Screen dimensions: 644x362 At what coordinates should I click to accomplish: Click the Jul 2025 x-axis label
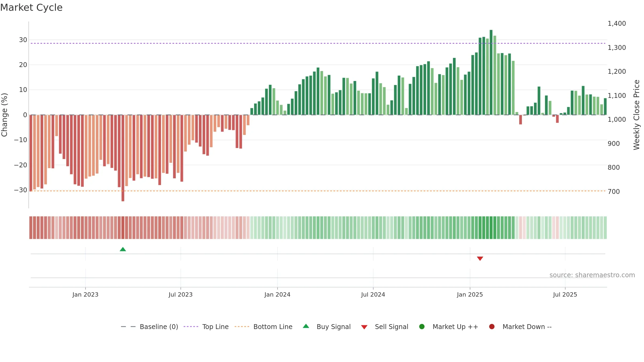565,294
